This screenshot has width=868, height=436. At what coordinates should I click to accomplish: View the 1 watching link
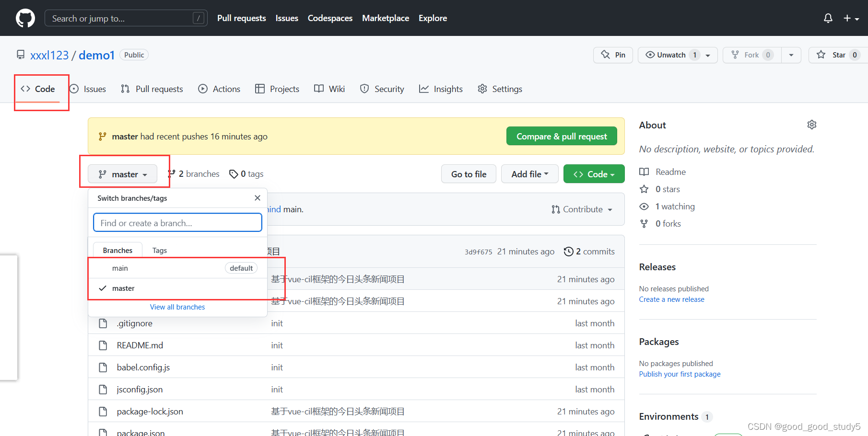click(667, 207)
